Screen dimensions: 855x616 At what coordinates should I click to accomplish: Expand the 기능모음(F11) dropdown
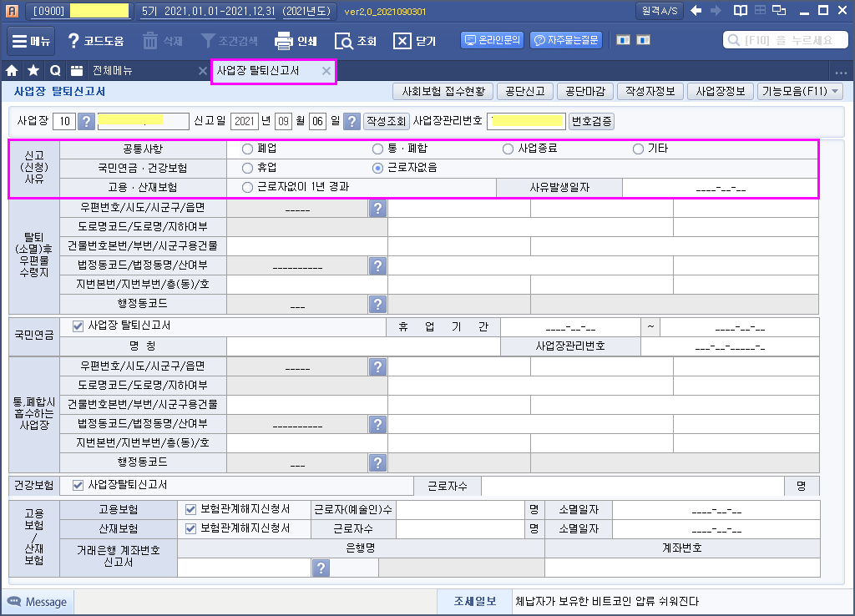[800, 92]
